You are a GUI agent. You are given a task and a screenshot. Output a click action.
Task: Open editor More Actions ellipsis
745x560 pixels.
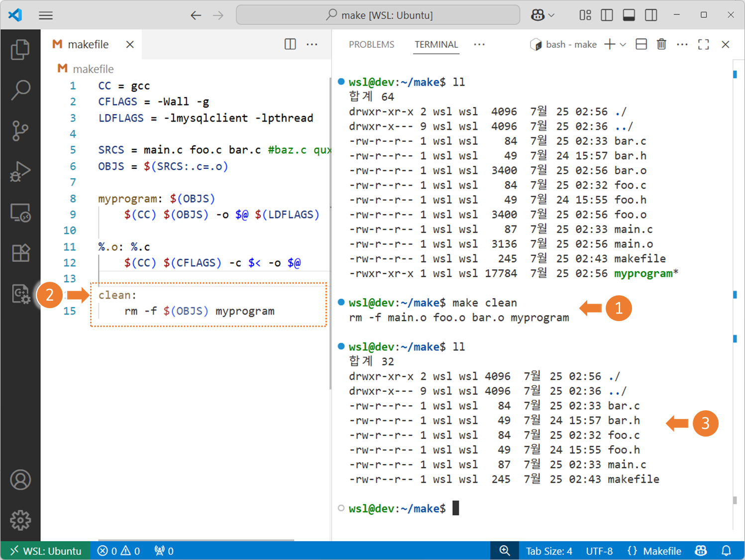[x=312, y=44]
